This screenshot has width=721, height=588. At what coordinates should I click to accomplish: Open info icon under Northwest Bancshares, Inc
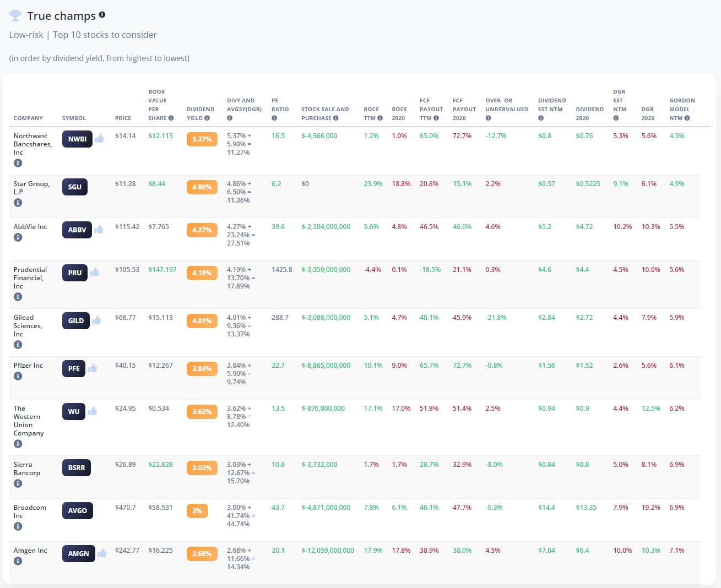18,163
